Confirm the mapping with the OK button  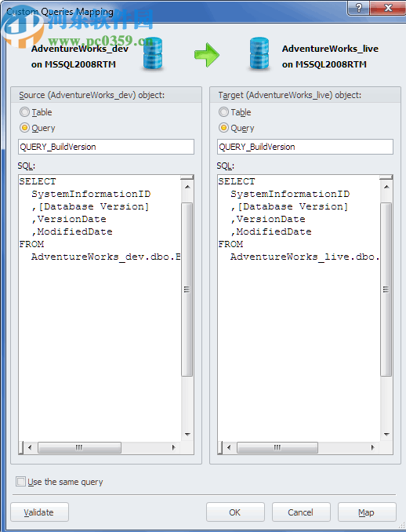coord(235,512)
